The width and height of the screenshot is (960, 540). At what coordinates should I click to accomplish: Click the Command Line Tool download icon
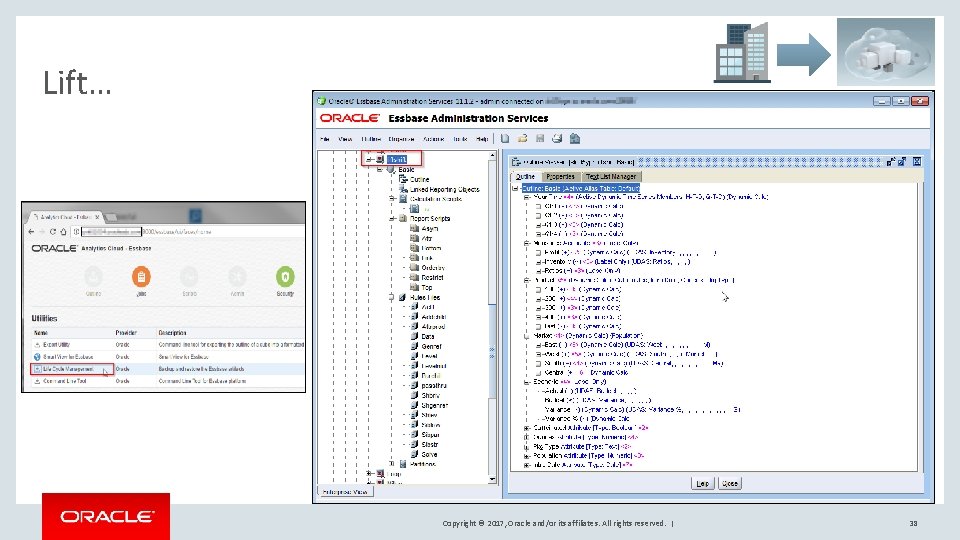click(37, 381)
